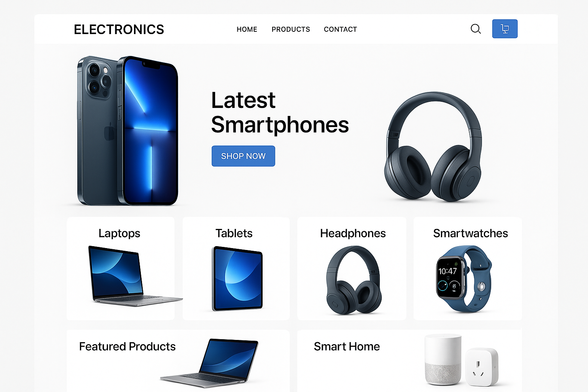The height and width of the screenshot is (392, 588).
Task: Click the headphones image in Headphones card
Action: [x=354, y=280]
